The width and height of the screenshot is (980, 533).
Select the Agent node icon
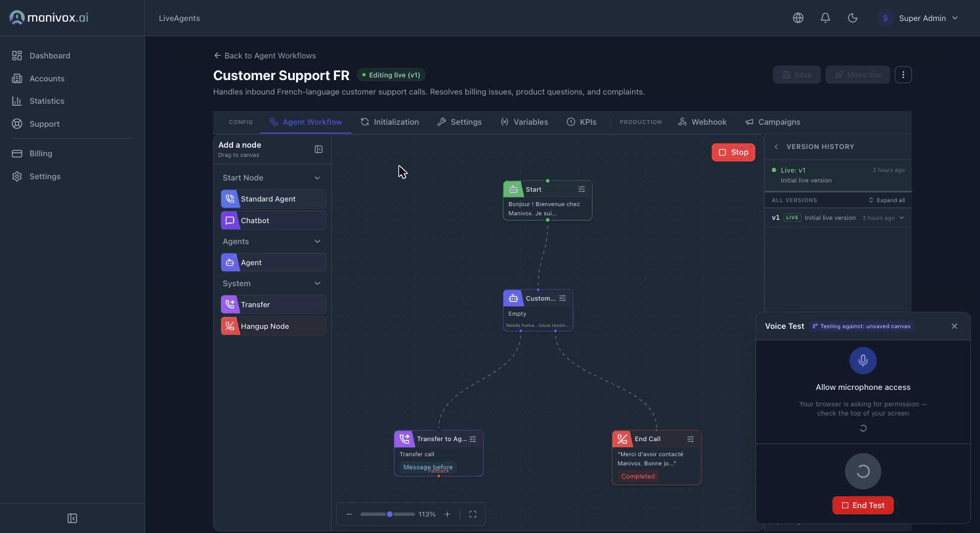pyautogui.click(x=230, y=263)
